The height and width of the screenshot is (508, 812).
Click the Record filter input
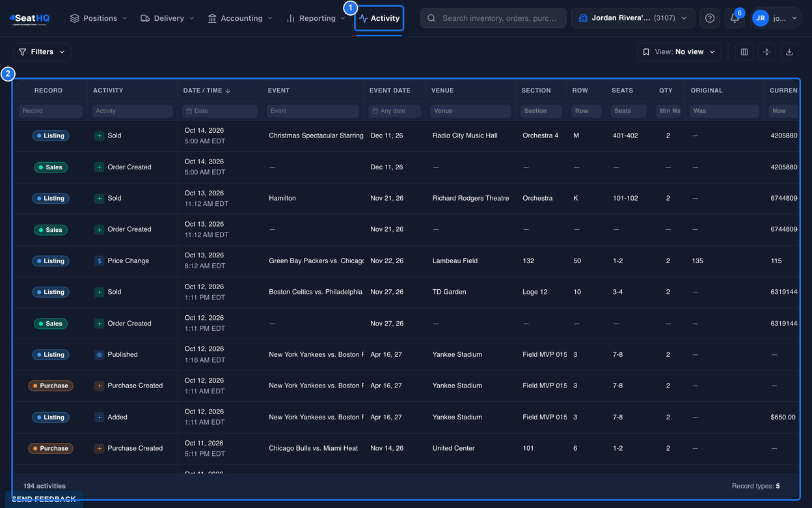click(x=51, y=111)
